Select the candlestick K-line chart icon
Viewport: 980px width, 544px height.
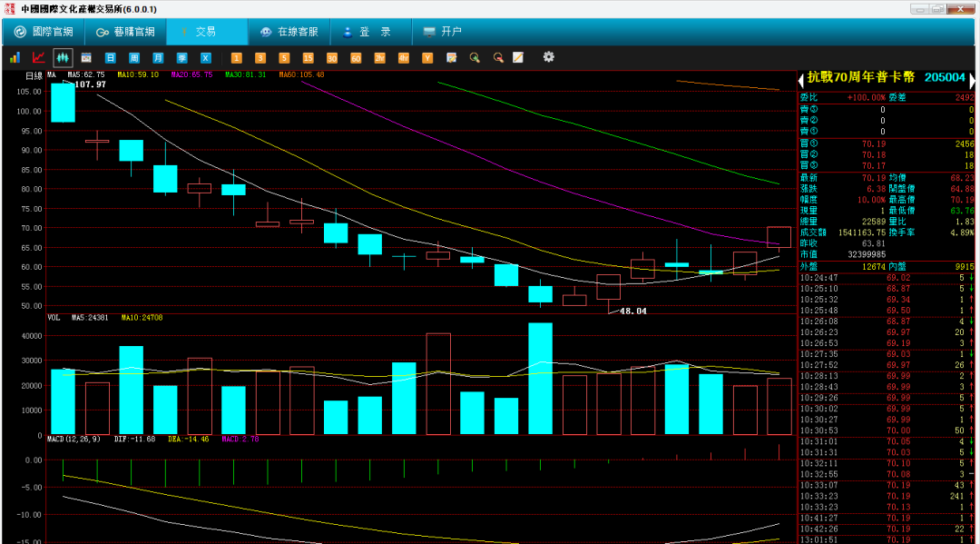point(63,57)
